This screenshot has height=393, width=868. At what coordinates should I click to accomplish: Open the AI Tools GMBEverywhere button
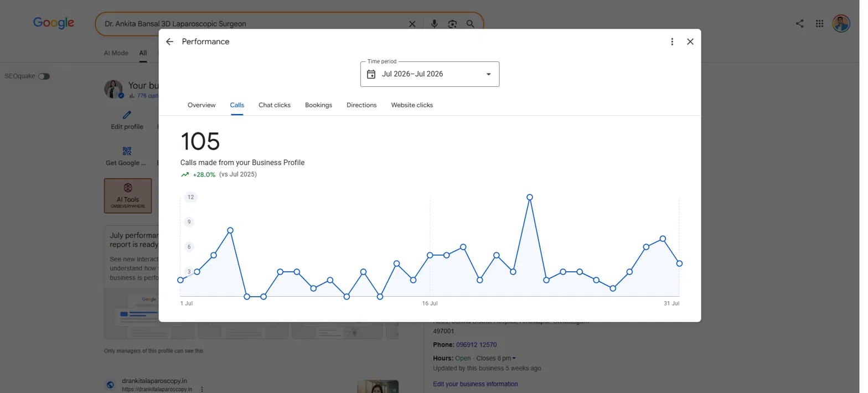[x=128, y=195]
